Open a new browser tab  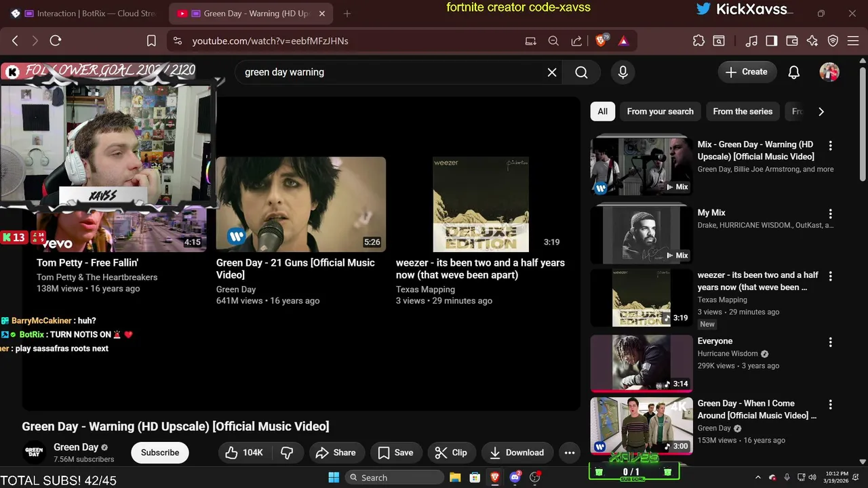[347, 14]
